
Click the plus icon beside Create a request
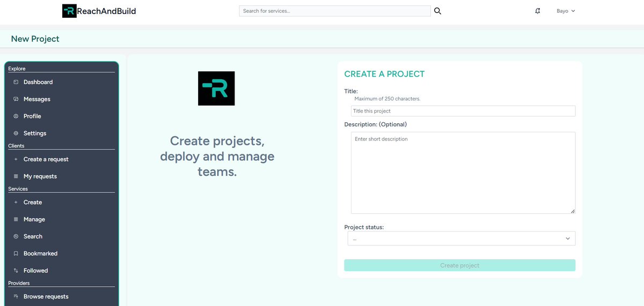(x=16, y=159)
